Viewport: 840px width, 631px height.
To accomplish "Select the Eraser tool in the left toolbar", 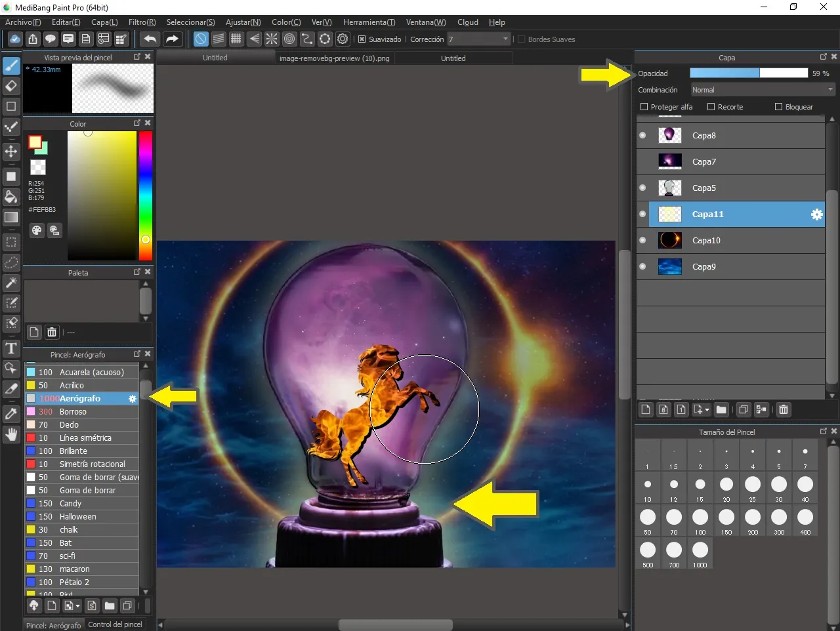I will pyautogui.click(x=11, y=86).
